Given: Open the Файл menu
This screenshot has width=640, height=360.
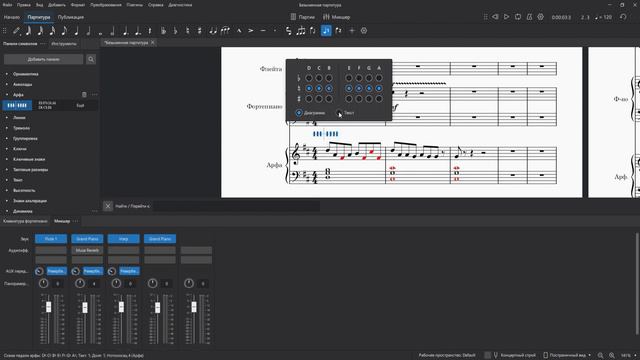Looking at the screenshot, I should tap(7, 5).
